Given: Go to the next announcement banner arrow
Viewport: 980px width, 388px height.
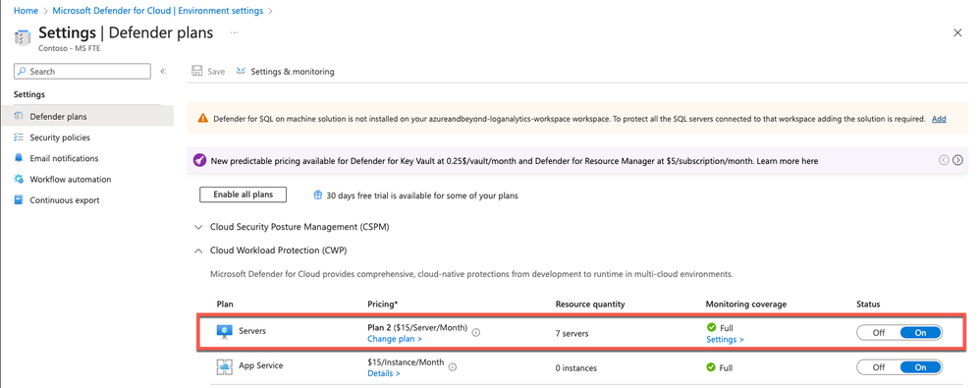Looking at the screenshot, I should [958, 160].
